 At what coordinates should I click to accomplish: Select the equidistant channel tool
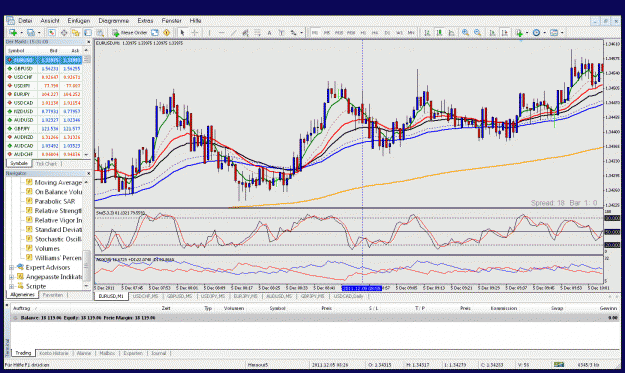click(246, 33)
